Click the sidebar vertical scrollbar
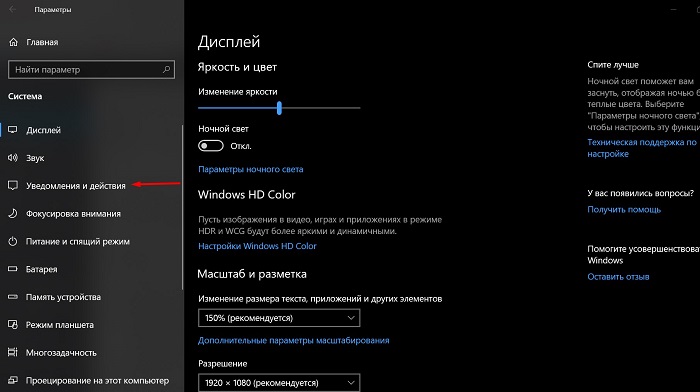The width and height of the screenshot is (700, 392). [182, 207]
